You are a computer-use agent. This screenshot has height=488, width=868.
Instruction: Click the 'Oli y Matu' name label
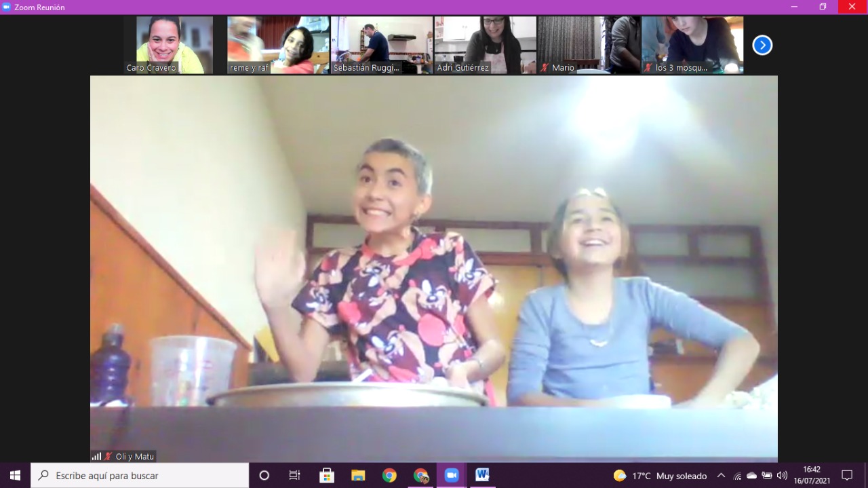coord(135,457)
